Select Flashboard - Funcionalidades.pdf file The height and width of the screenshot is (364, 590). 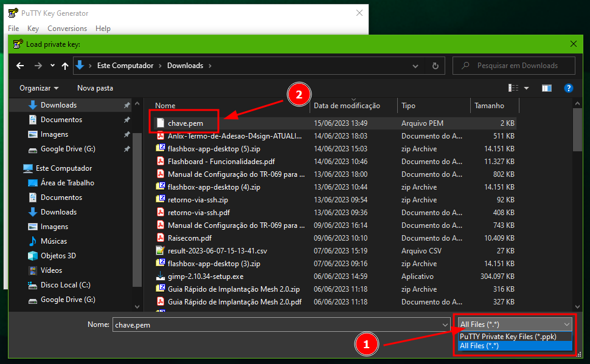point(221,162)
